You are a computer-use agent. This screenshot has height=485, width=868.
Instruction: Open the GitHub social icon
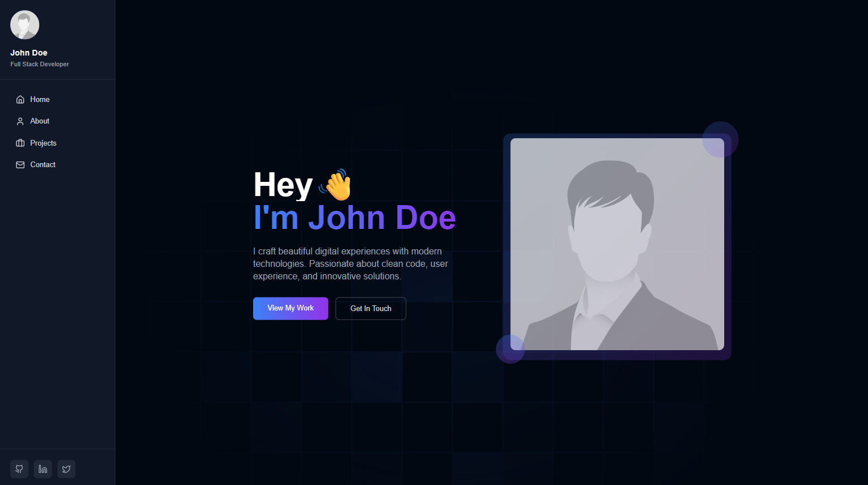pos(19,469)
